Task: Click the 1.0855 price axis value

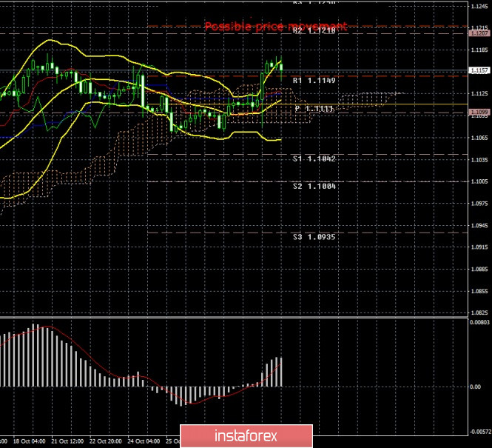Action: pyautogui.click(x=479, y=291)
